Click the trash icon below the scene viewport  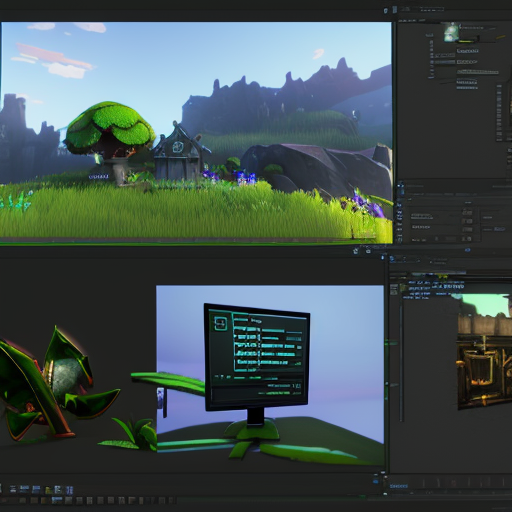[356, 251]
